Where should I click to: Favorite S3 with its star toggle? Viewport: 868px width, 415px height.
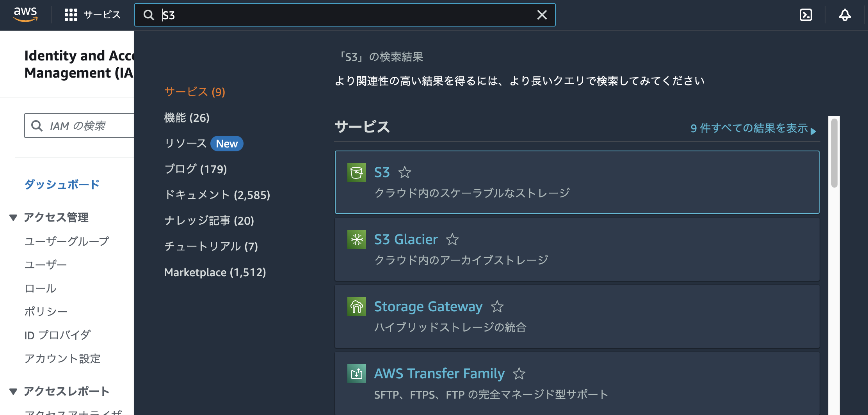tap(405, 172)
